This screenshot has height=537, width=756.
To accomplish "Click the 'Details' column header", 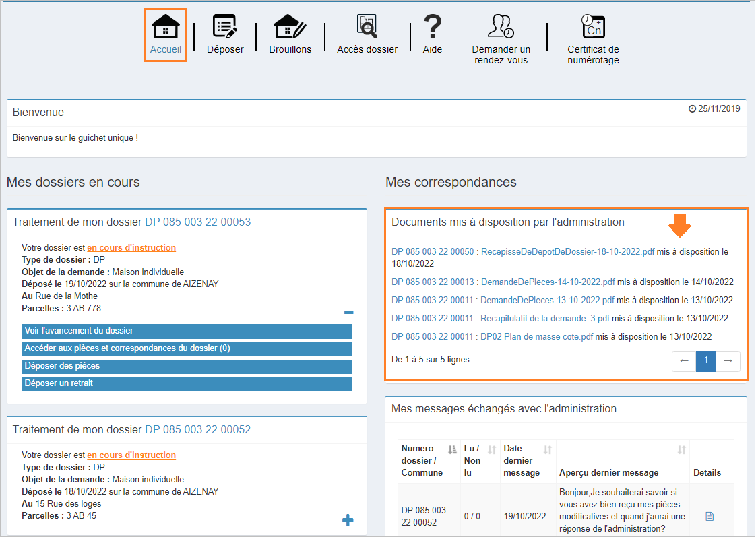I will [x=707, y=473].
